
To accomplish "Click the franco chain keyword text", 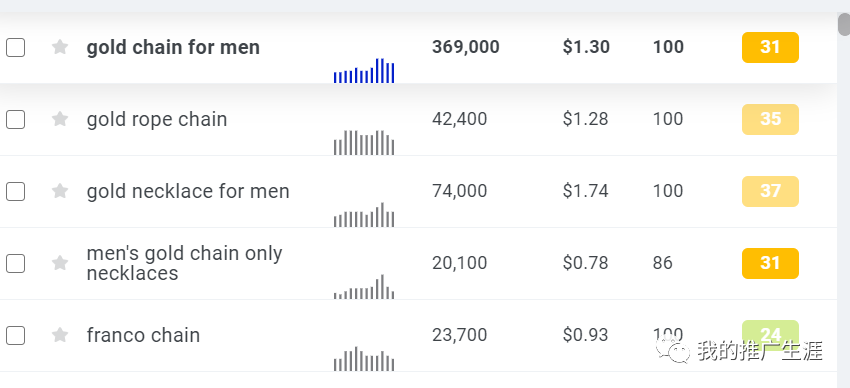I will click(143, 335).
